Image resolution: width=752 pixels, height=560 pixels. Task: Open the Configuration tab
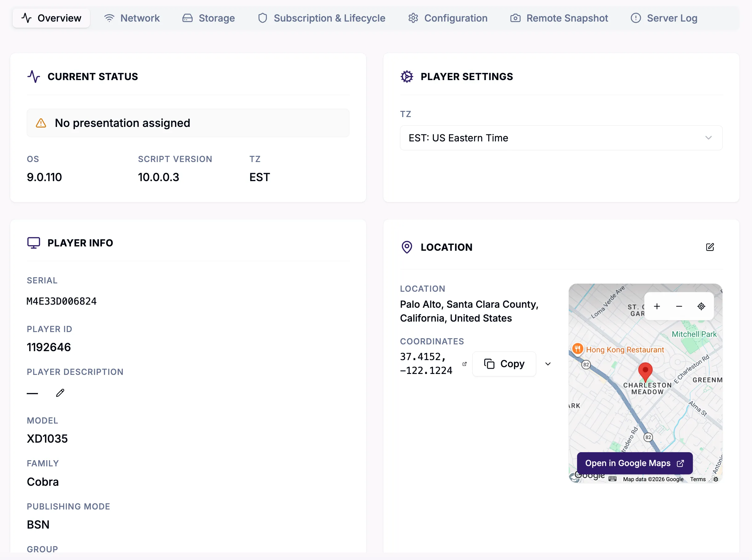(x=448, y=18)
